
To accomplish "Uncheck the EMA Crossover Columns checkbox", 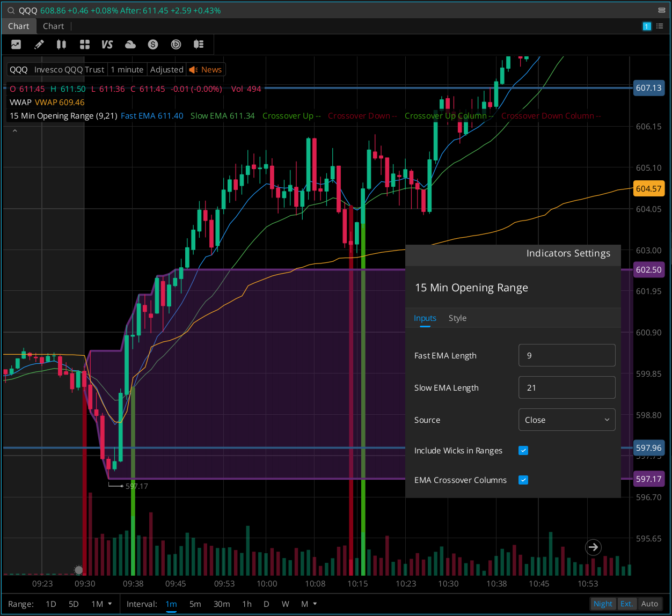I will (523, 480).
